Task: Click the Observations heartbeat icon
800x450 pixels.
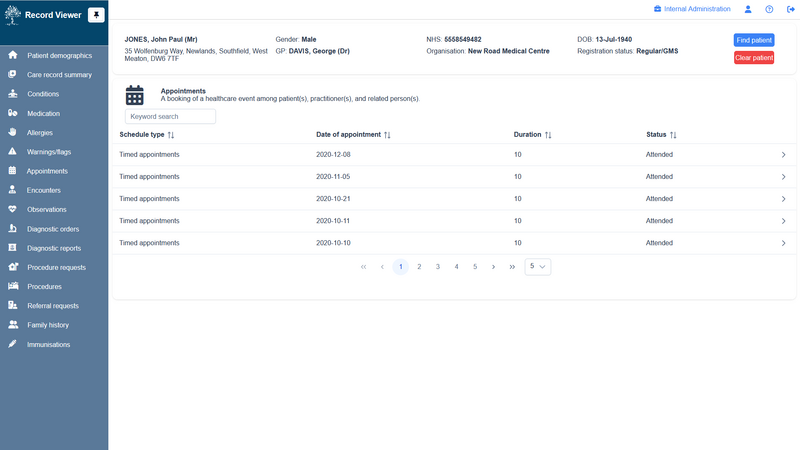Action: coord(12,209)
